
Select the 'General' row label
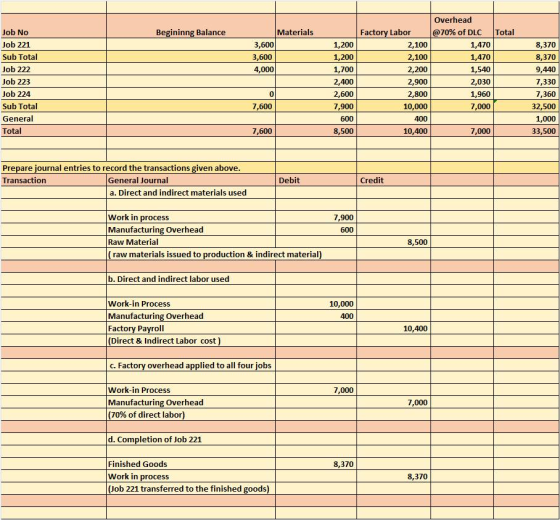[x=53, y=119]
